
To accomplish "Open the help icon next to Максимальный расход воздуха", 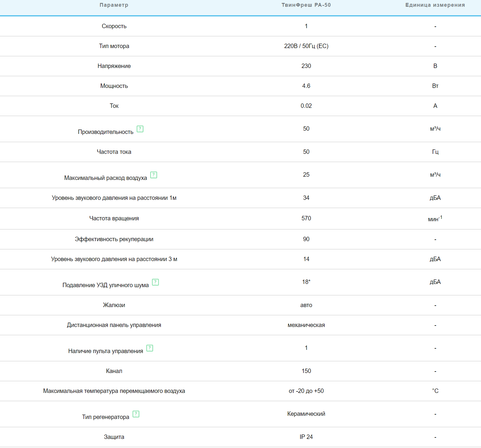I will (x=153, y=175).
